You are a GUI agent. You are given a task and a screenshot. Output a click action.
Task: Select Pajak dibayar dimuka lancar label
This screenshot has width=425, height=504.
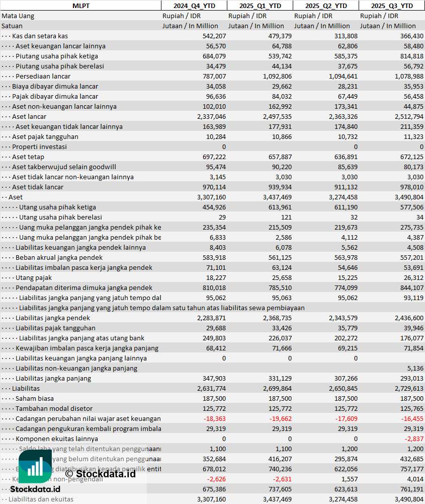(55, 97)
